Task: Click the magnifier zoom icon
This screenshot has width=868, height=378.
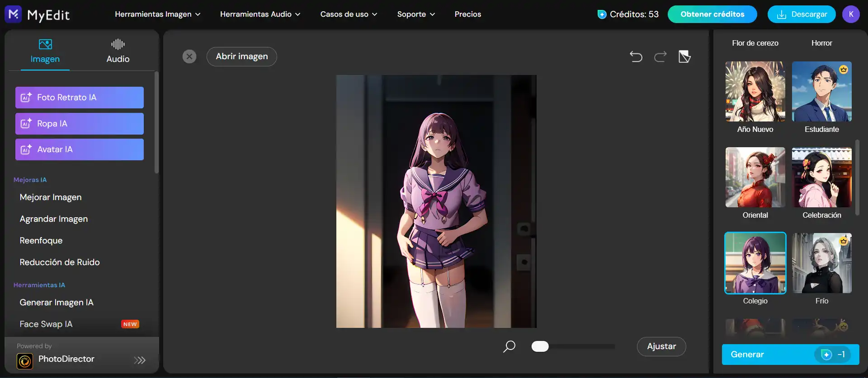Action: tap(509, 346)
